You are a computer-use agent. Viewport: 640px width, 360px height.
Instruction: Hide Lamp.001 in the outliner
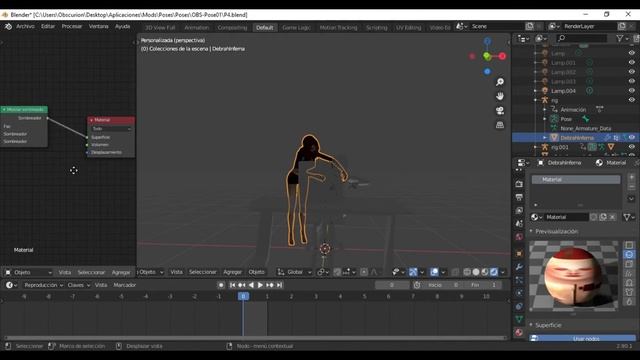pyautogui.click(x=631, y=62)
